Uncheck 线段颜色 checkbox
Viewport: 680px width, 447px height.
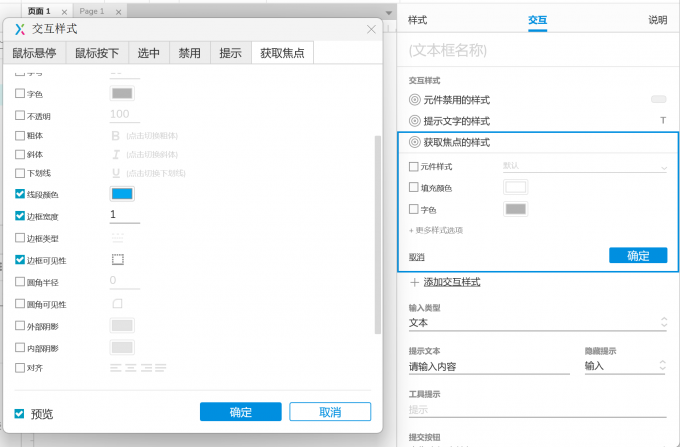pyautogui.click(x=20, y=194)
